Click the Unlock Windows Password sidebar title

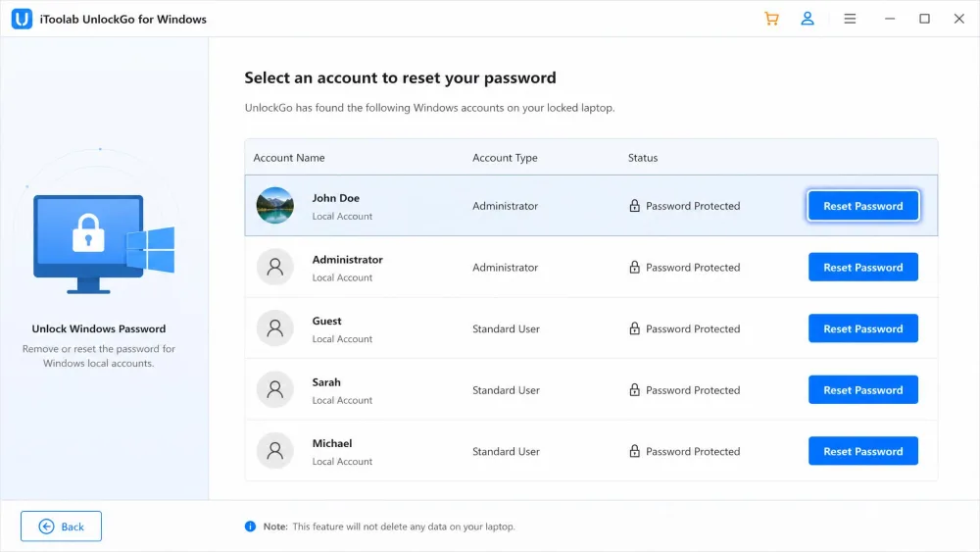click(x=99, y=328)
